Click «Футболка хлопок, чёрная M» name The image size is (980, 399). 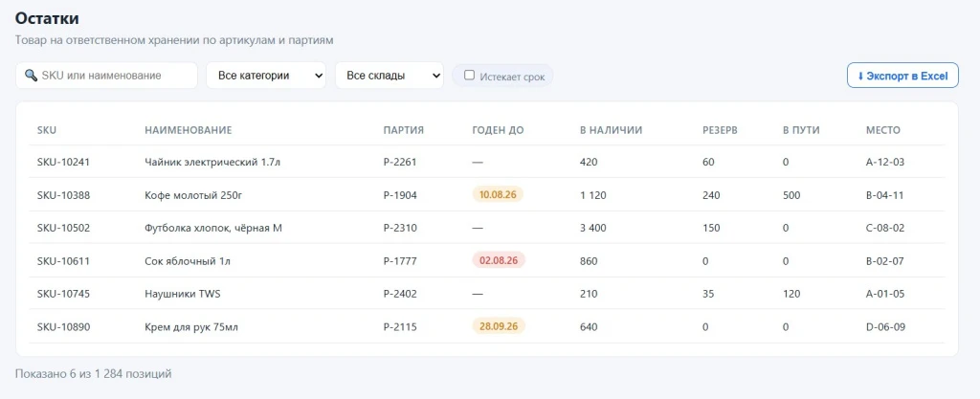click(213, 228)
